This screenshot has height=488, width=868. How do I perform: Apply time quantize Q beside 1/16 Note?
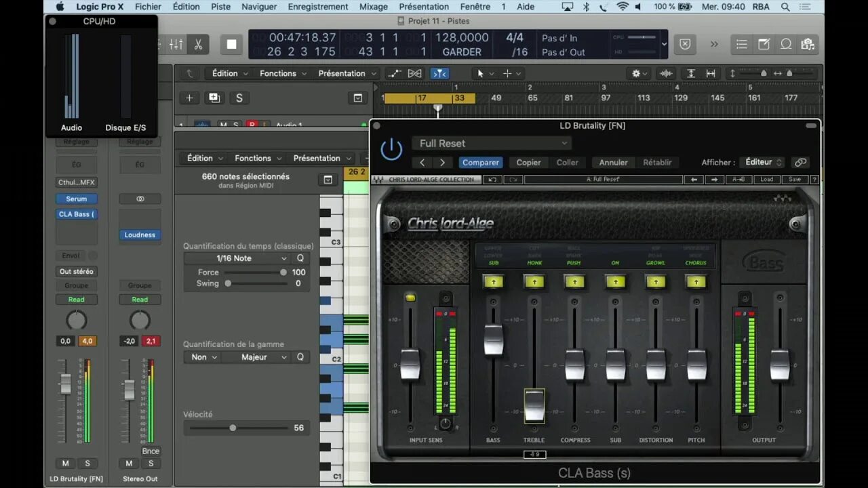pyautogui.click(x=300, y=258)
